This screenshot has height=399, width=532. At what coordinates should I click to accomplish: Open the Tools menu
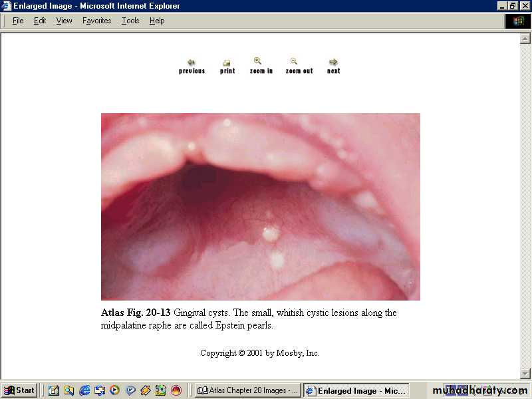click(130, 21)
